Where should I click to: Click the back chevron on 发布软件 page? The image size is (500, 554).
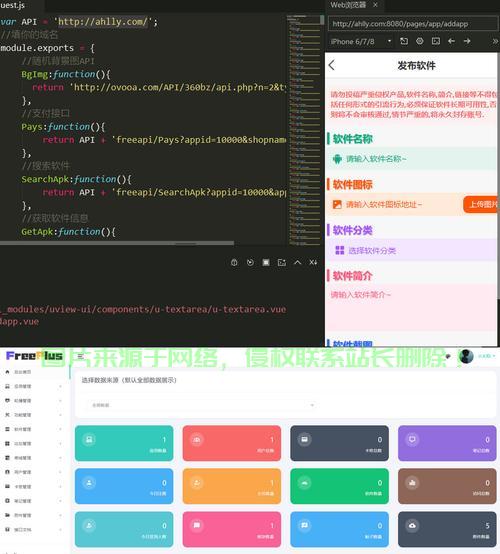[331, 65]
